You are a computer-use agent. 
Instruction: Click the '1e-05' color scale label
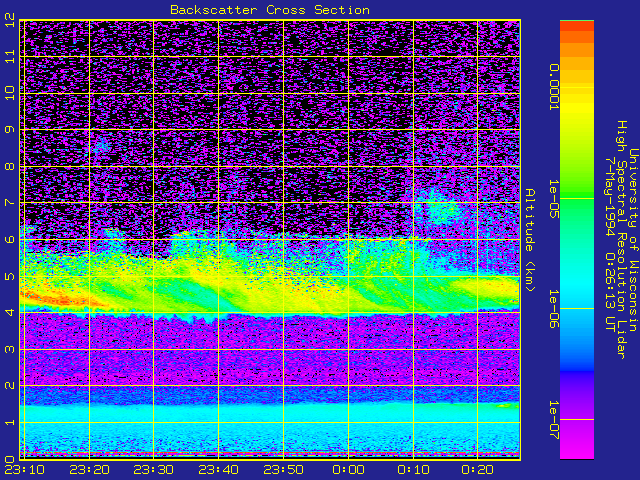554,199
